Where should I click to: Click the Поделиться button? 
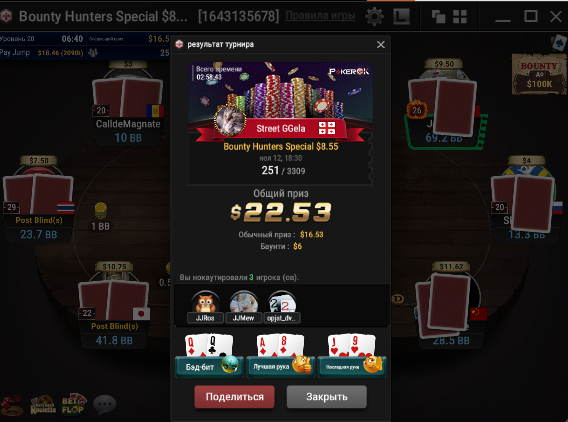(x=234, y=397)
